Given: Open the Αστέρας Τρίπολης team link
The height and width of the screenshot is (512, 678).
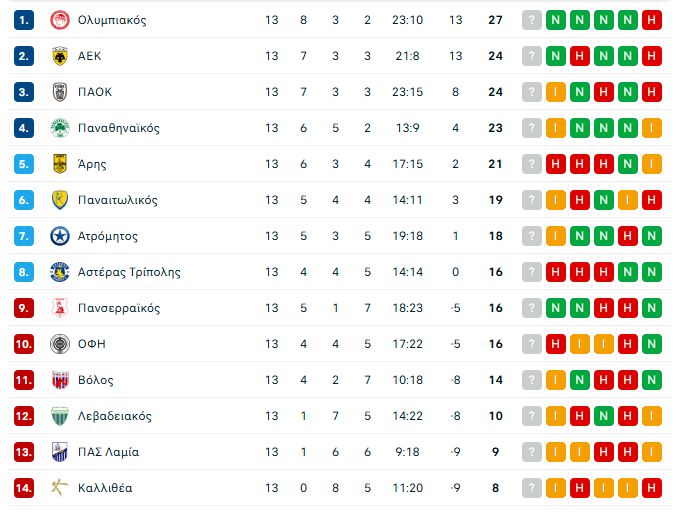Looking at the screenshot, I should click(x=129, y=272).
